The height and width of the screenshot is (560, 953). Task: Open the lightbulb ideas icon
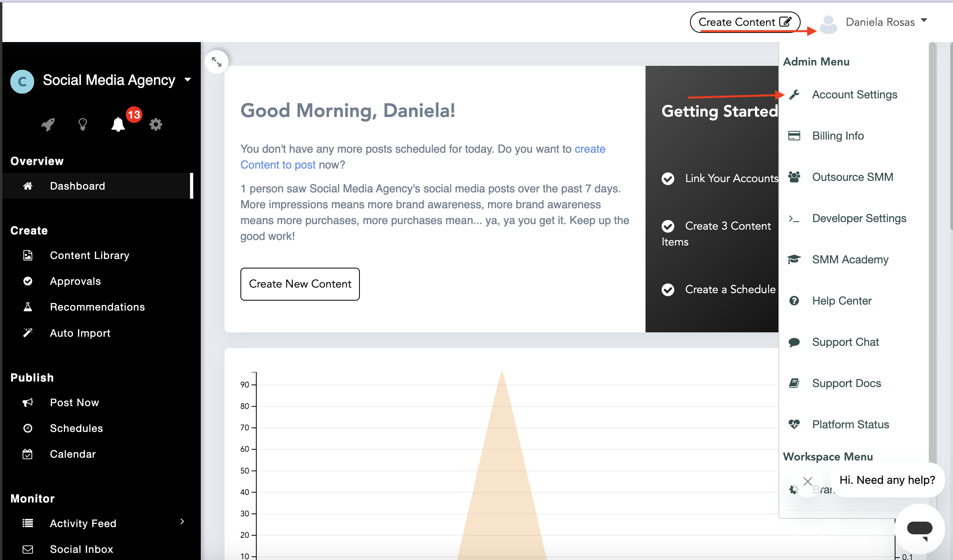83,124
